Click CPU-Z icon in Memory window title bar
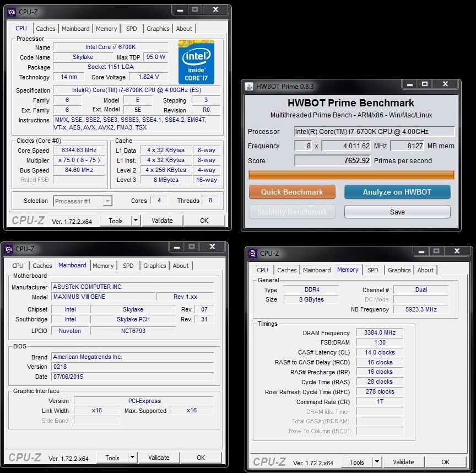476x473 pixels. pyautogui.click(x=252, y=253)
